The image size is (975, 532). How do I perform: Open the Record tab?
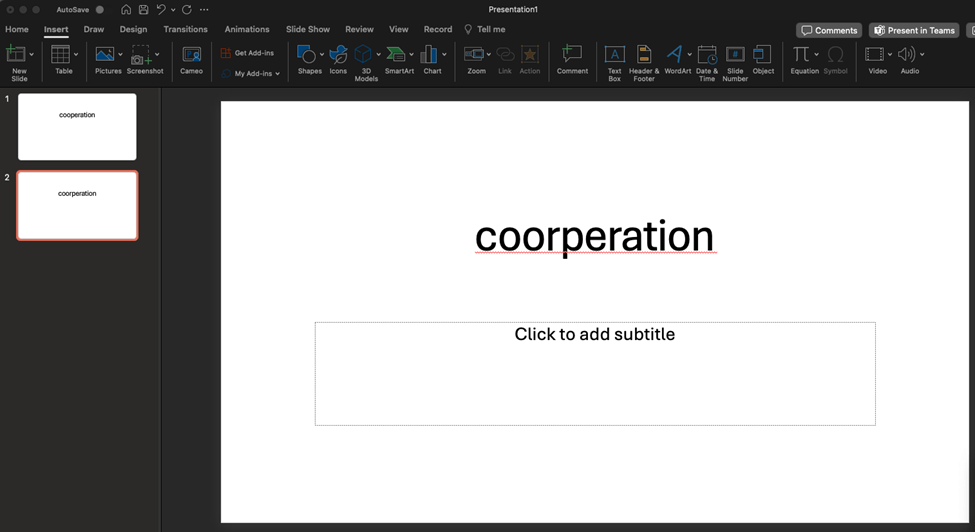[438, 29]
